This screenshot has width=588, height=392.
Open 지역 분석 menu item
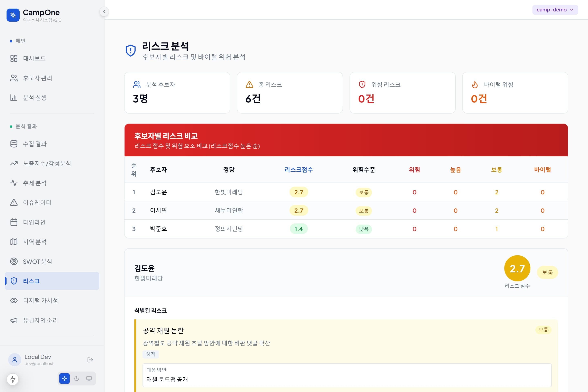(52, 242)
